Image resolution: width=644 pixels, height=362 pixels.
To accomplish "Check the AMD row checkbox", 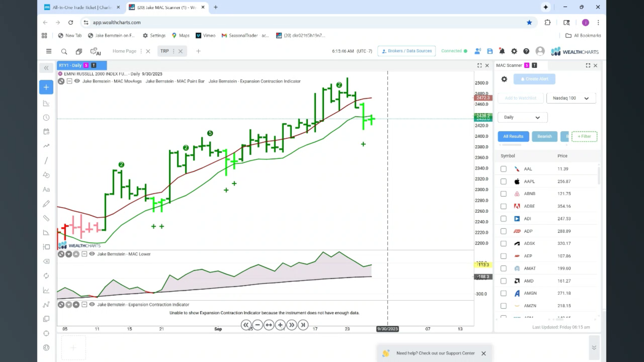I will click(x=503, y=281).
